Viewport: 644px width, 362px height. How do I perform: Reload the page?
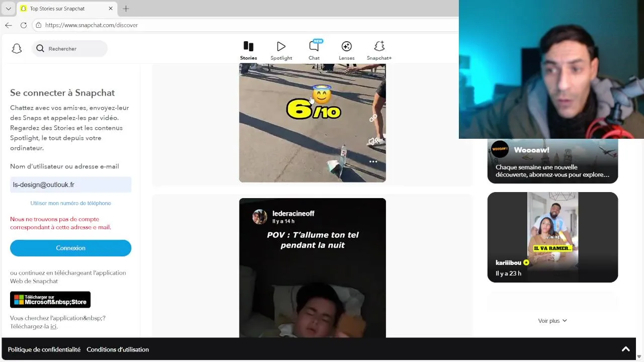coord(24,25)
